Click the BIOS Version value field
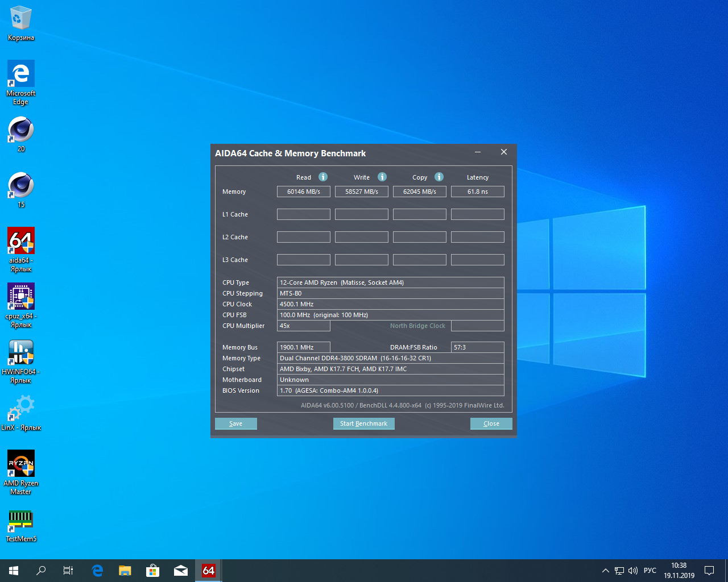Viewport: 728px width, 582px height. [x=391, y=390]
